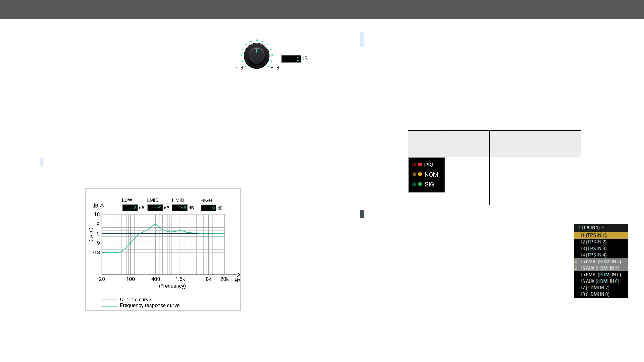Click the LOW band dB value field
This screenshot has height=362, width=644.
pos(130,208)
